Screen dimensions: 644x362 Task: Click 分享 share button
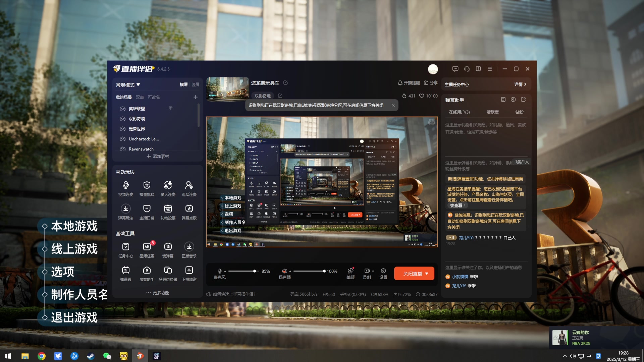point(431,83)
